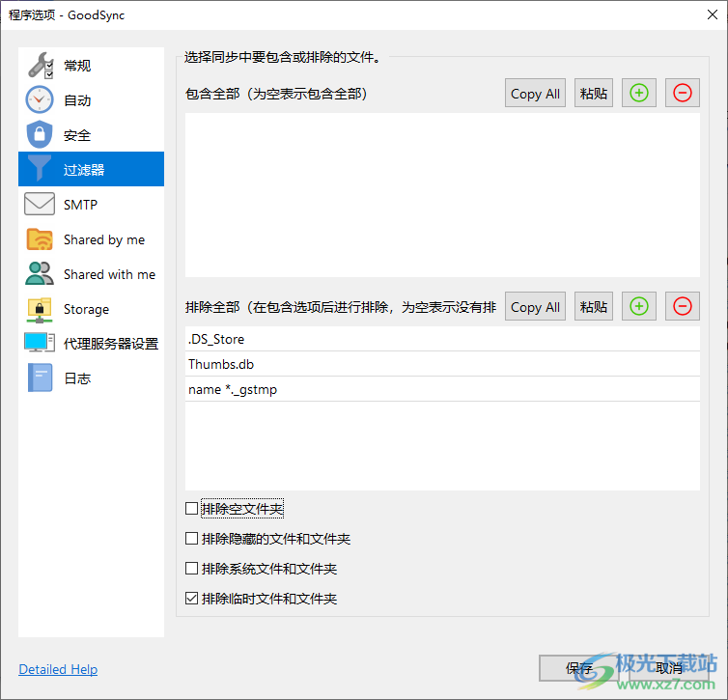Open the Shared with me page
728x700 pixels.
click(91, 274)
